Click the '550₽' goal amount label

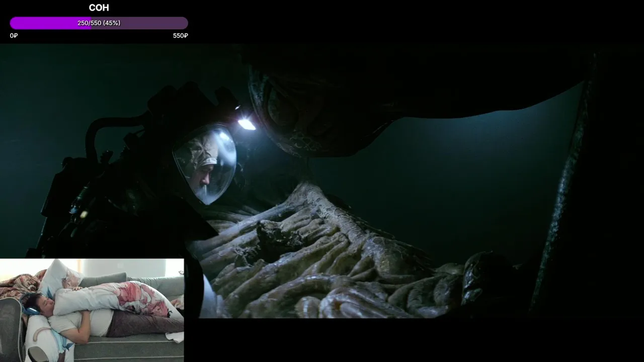(x=181, y=36)
